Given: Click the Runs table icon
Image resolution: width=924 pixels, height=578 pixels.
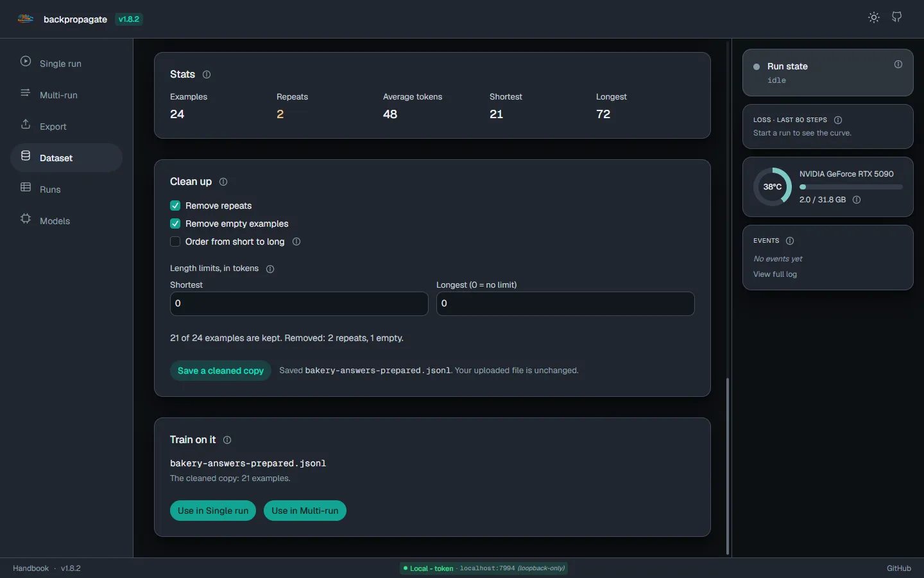Looking at the screenshot, I should (x=26, y=188).
